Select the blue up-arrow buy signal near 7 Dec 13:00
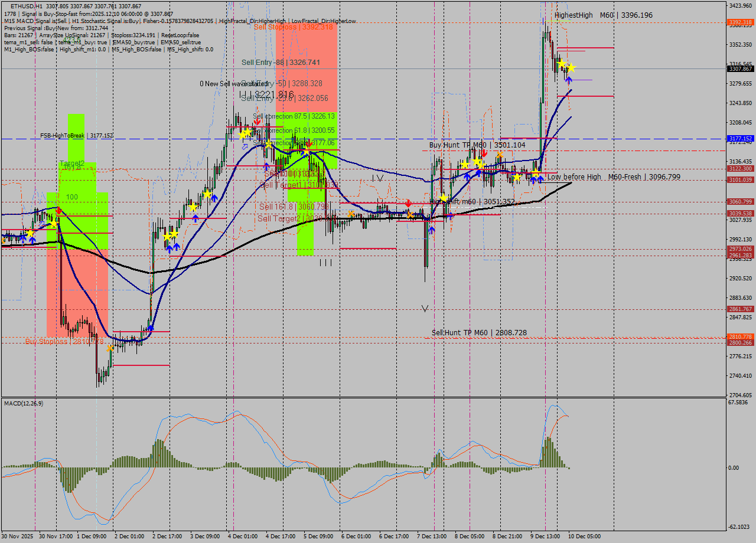 [x=432, y=229]
